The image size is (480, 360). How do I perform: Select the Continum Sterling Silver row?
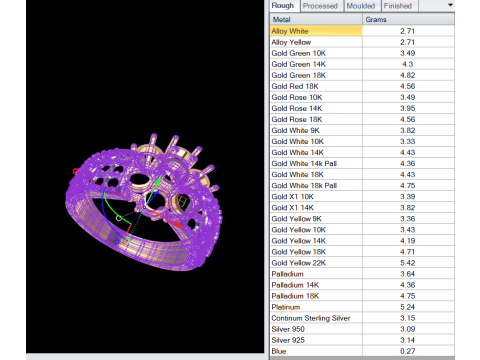[362, 318]
